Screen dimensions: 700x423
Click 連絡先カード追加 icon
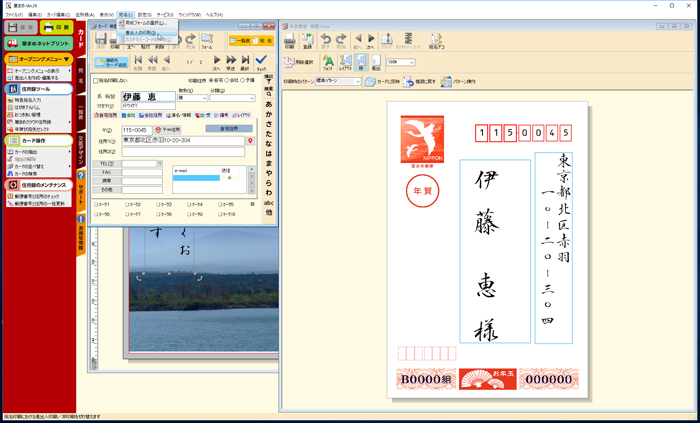tap(111, 62)
